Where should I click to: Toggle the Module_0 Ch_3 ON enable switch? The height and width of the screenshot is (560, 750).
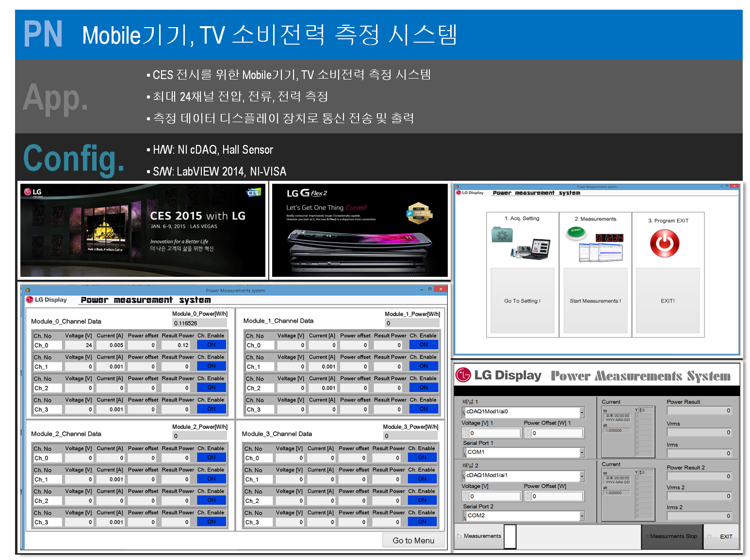click(212, 409)
